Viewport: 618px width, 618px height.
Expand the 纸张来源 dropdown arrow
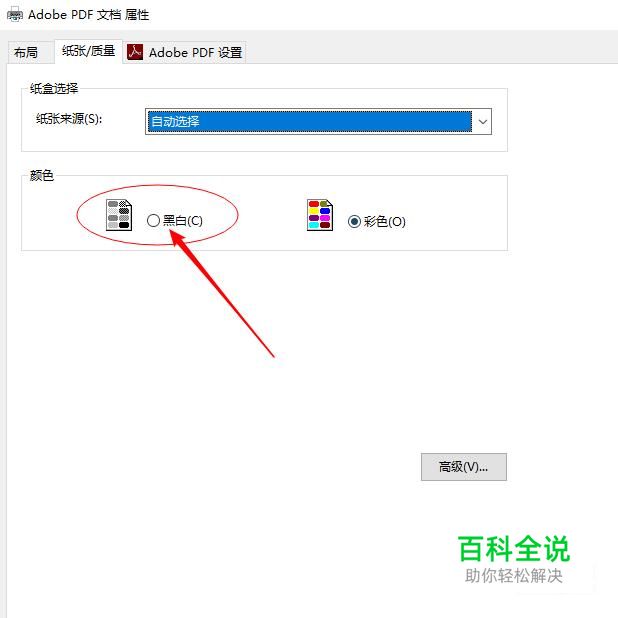coord(482,122)
